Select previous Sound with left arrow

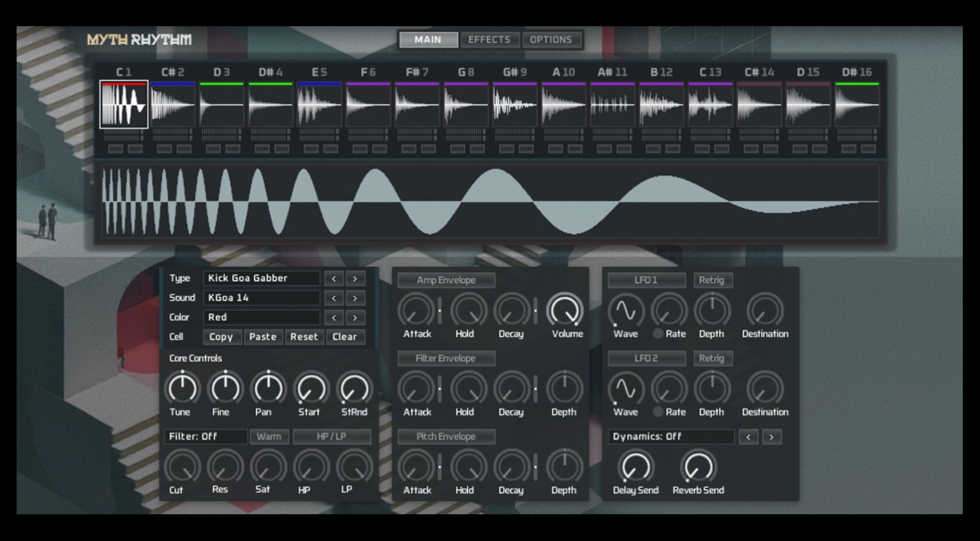tap(334, 298)
